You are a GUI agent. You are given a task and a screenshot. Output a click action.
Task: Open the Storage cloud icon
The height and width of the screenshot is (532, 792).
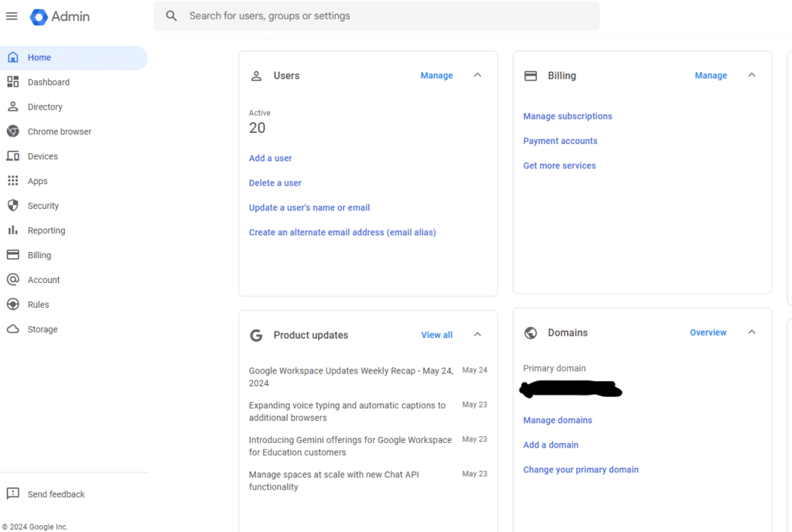point(13,329)
